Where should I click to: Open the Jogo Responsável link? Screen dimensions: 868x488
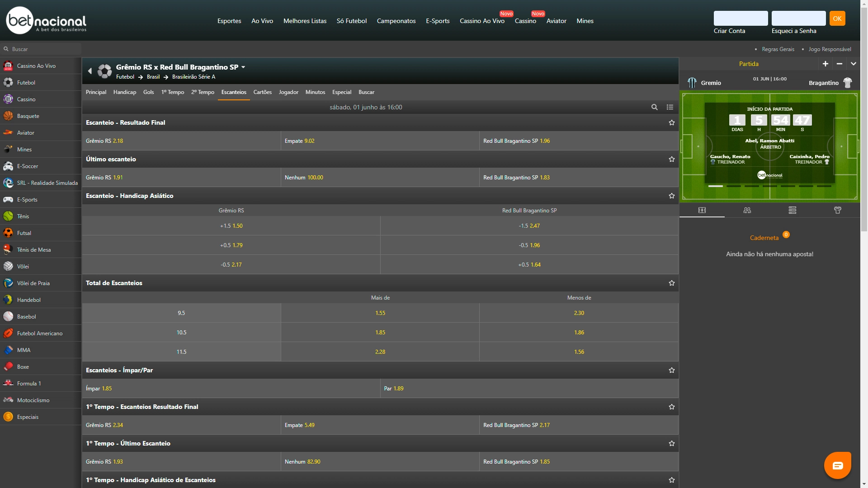tap(830, 49)
